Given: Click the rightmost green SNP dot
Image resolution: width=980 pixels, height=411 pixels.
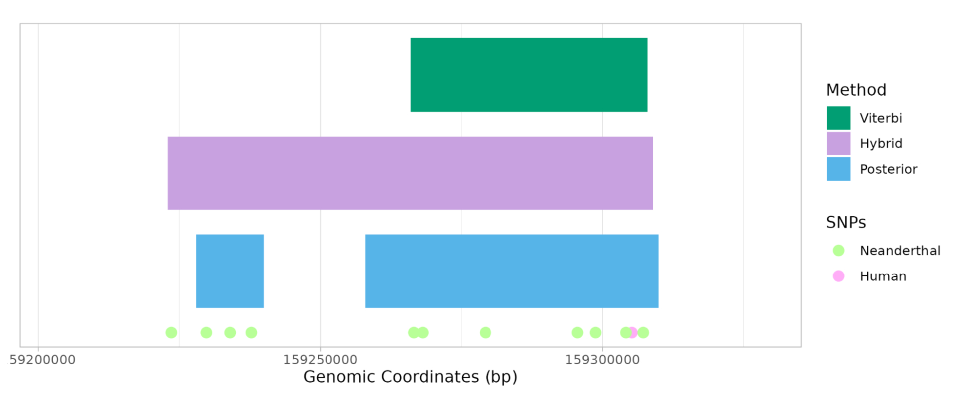Looking at the screenshot, I should (644, 332).
